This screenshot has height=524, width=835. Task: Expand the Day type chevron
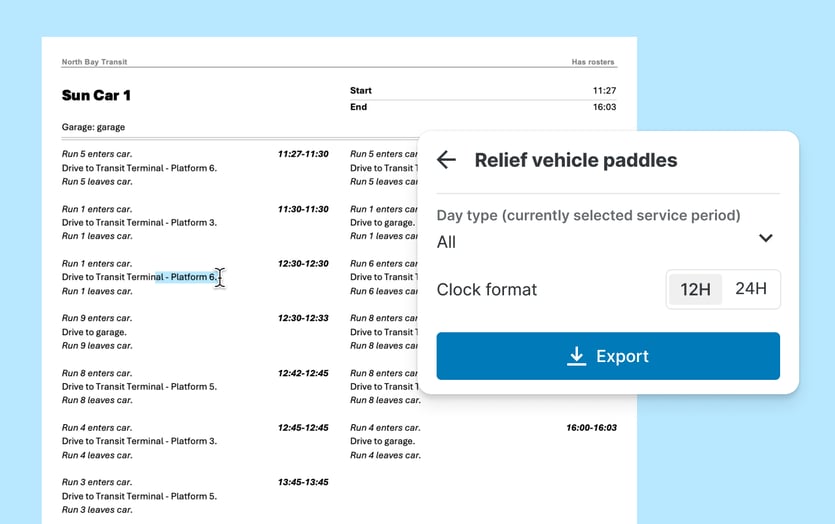(x=765, y=238)
